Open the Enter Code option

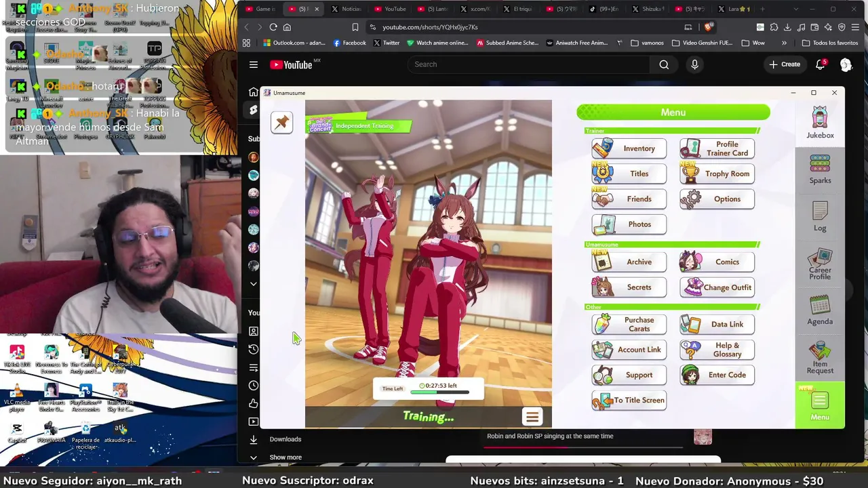pyautogui.click(x=717, y=375)
